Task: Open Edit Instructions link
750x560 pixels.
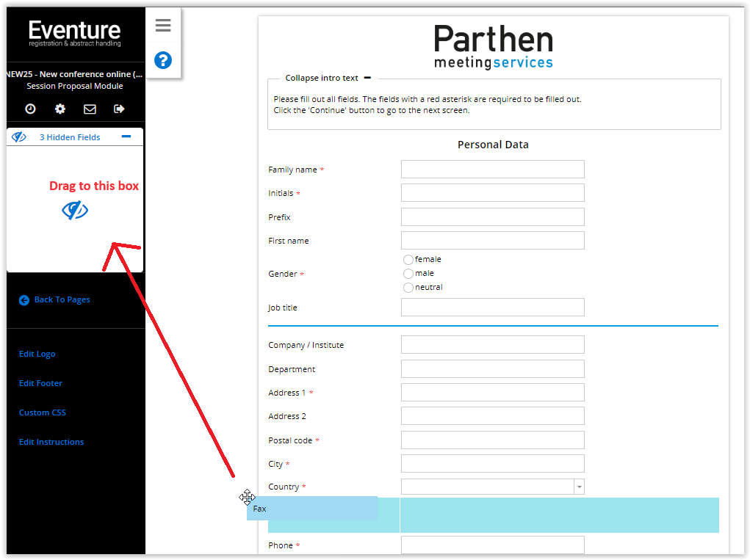Action: click(51, 442)
